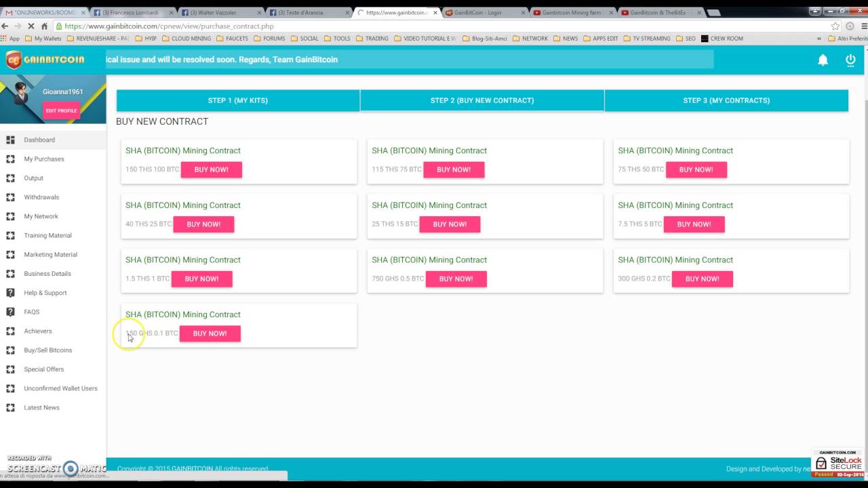Open the NEWS bookmarks folder
Screen dimensions: 868x488
click(x=566, y=39)
